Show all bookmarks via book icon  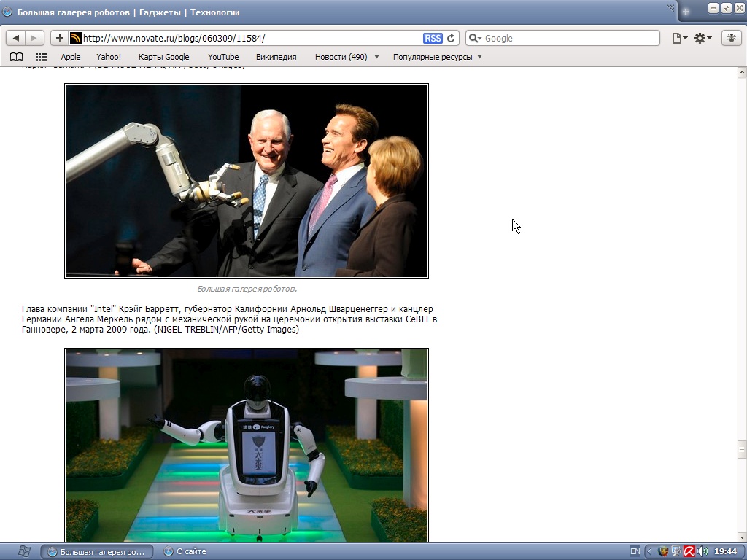coord(16,57)
